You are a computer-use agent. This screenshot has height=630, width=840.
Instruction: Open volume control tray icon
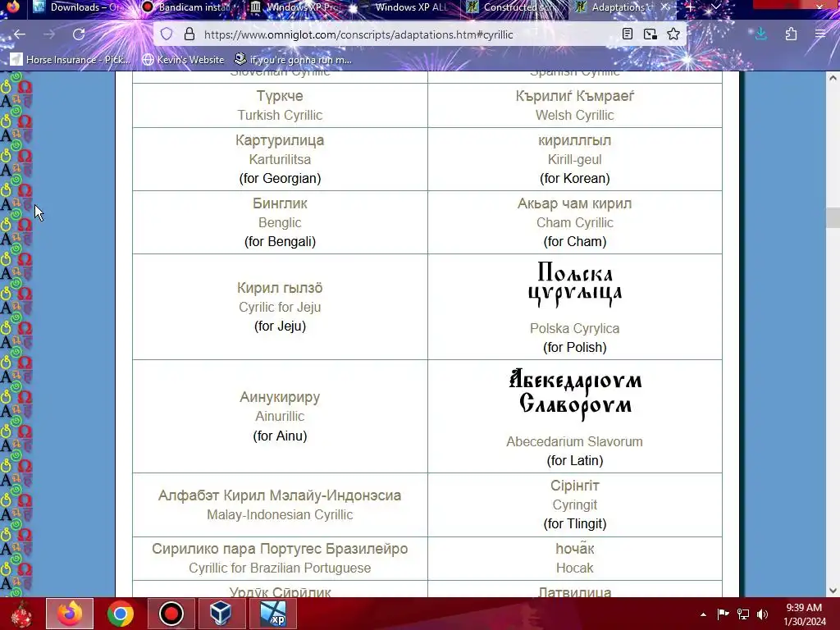coord(763,614)
